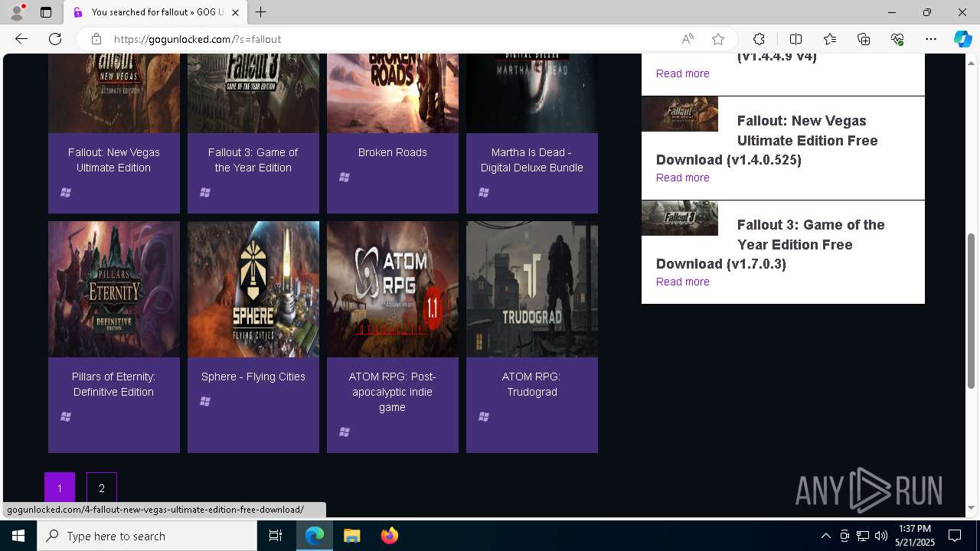The width and height of the screenshot is (980, 551).
Task: Click Windows icon under ATOM RPG Trudograd card
Action: (484, 416)
